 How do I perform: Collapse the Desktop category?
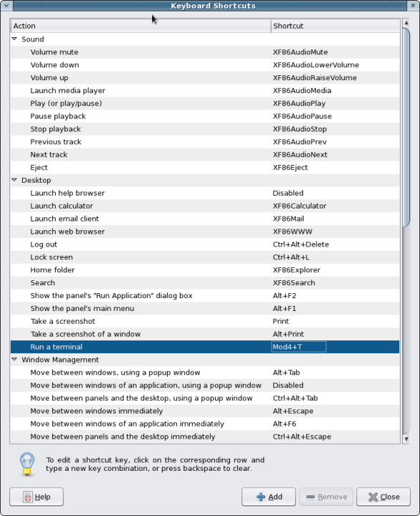[x=14, y=180]
